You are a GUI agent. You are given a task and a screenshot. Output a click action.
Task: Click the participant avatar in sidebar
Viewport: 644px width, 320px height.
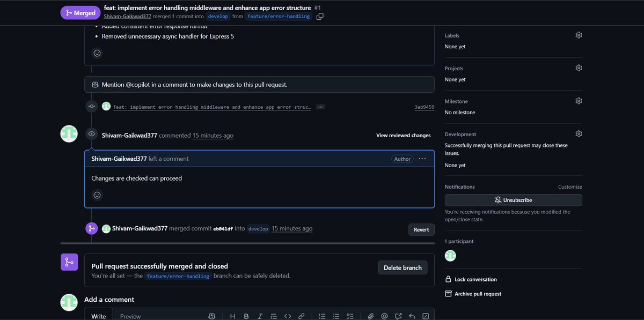pos(450,256)
